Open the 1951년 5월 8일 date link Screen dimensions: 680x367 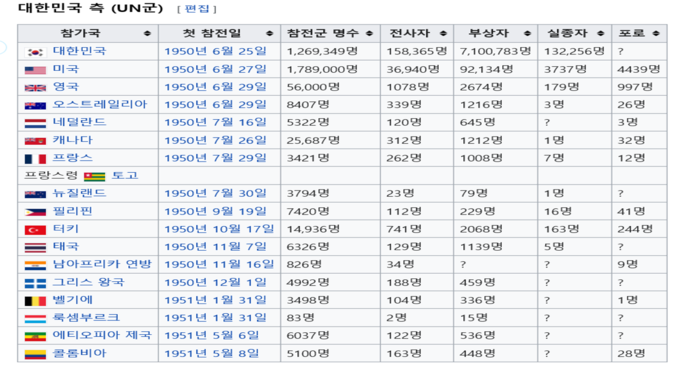click(x=212, y=353)
